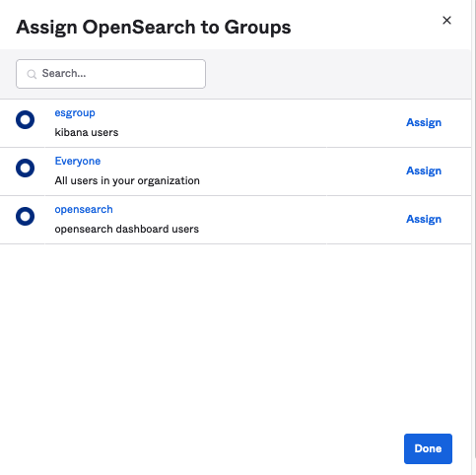Click the 'kibana users' description text
This screenshot has height=475, width=476.
(x=87, y=132)
